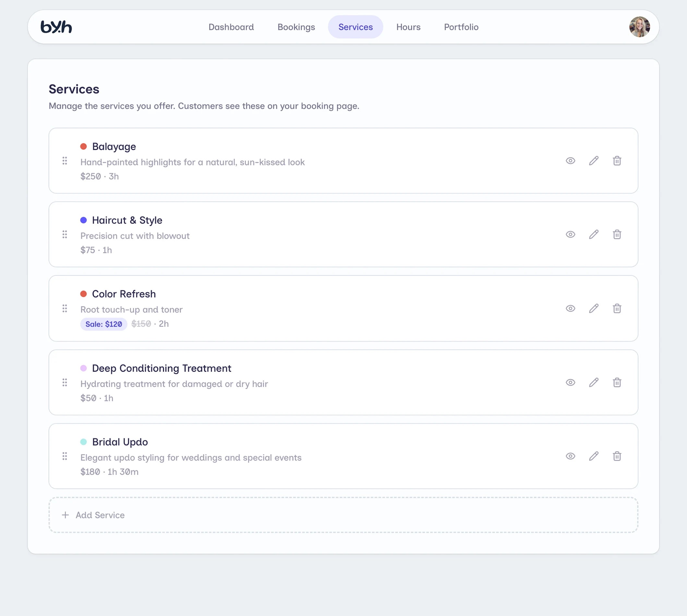Delete the Bridal Updo service
This screenshot has width=687, height=616.
pos(617,456)
